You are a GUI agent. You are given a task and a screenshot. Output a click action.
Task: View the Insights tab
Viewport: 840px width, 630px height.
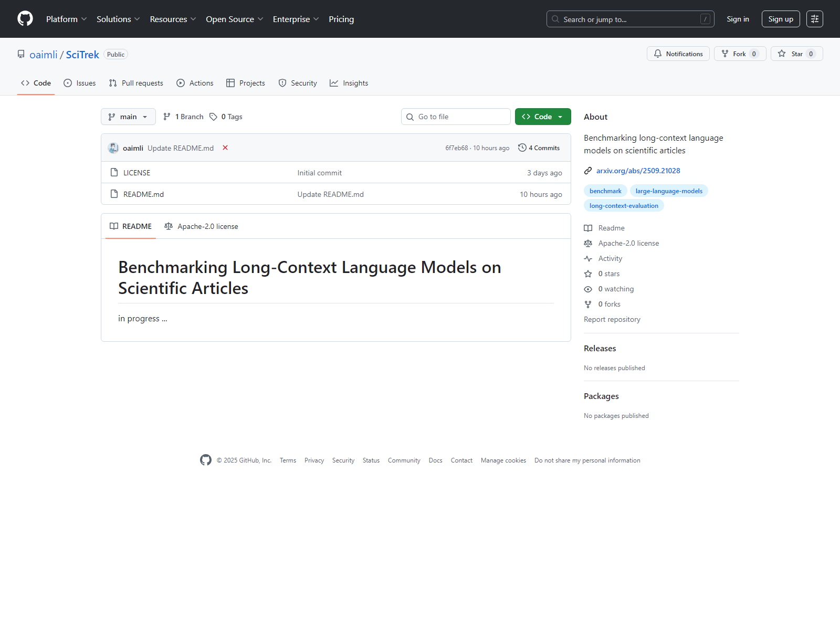click(x=349, y=83)
